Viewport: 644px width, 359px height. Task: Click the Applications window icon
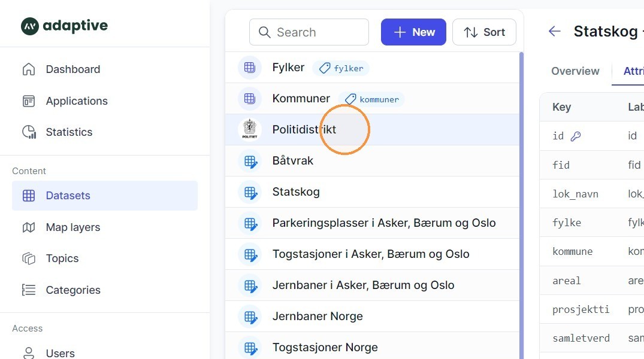pyautogui.click(x=29, y=101)
